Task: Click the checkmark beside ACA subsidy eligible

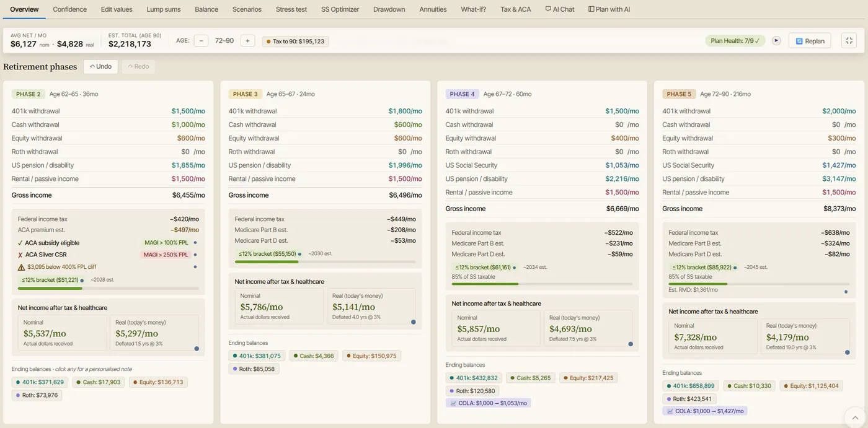Action: (x=20, y=243)
